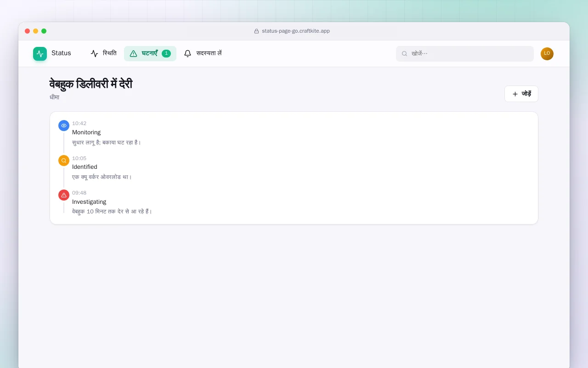Click the Identified status label

[x=85, y=167]
